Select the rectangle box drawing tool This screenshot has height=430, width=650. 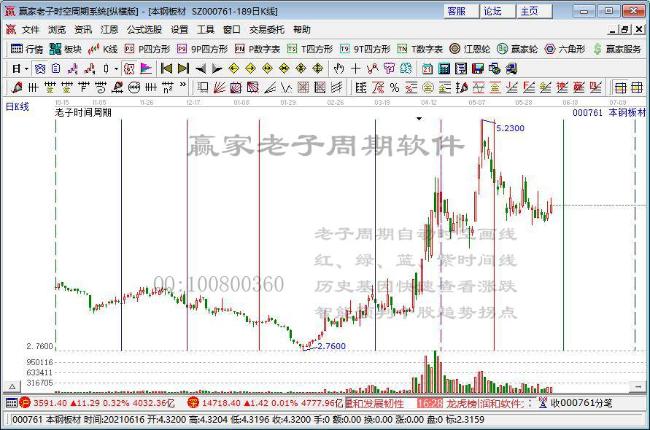point(203,87)
